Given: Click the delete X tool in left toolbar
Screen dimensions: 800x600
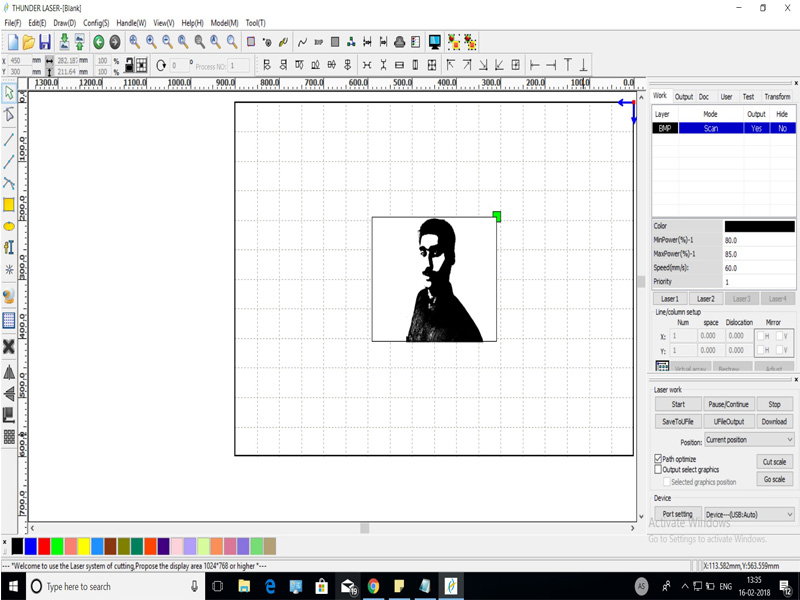Looking at the screenshot, I should [x=9, y=346].
